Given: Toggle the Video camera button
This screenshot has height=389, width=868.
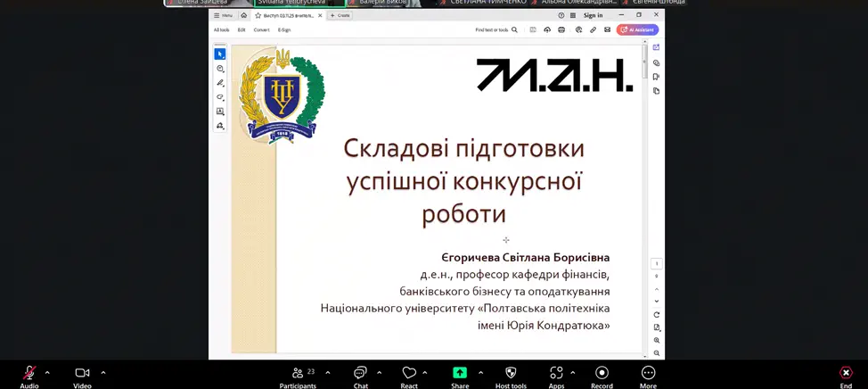Looking at the screenshot, I should [x=82, y=373].
